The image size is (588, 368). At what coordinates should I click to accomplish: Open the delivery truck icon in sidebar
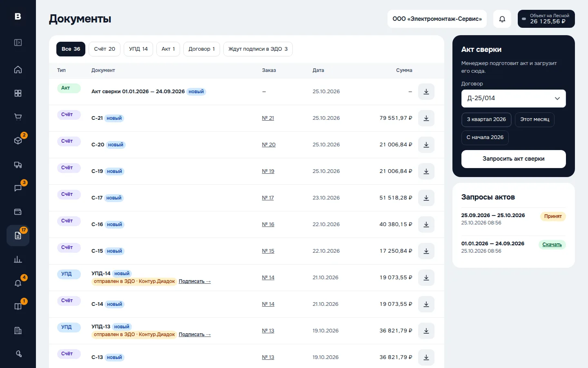(18, 164)
